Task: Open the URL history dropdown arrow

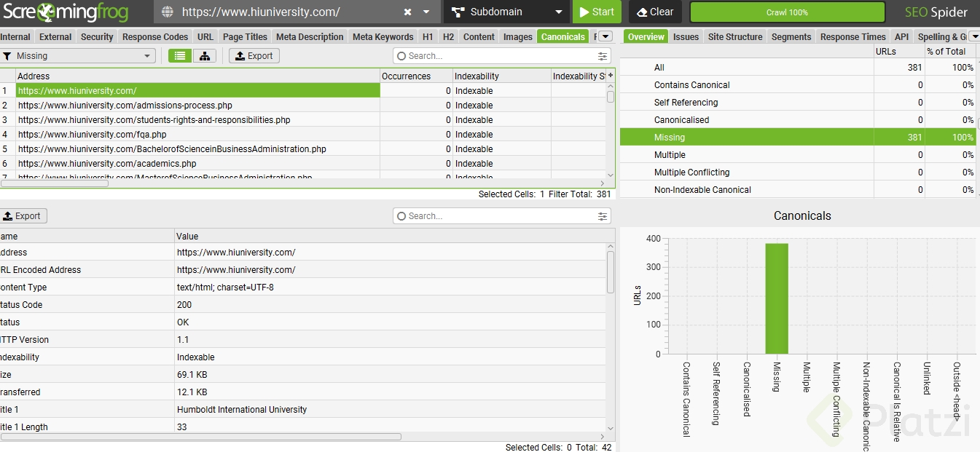Action: [426, 12]
